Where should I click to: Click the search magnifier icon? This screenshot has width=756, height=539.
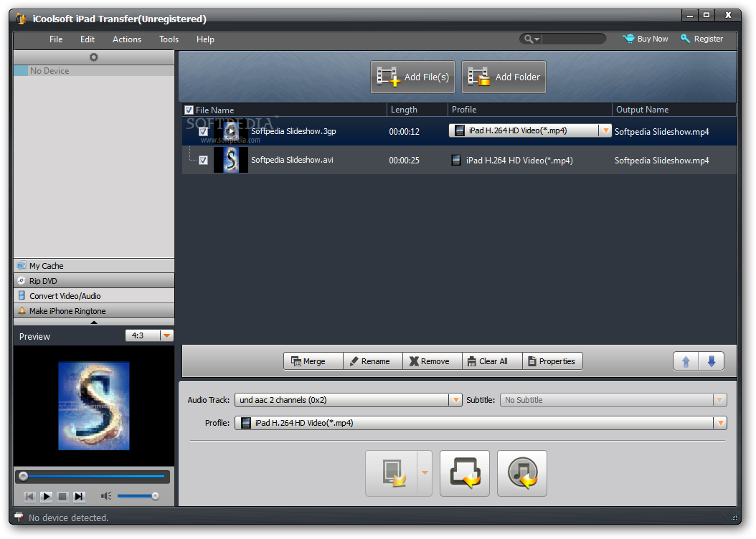click(529, 39)
